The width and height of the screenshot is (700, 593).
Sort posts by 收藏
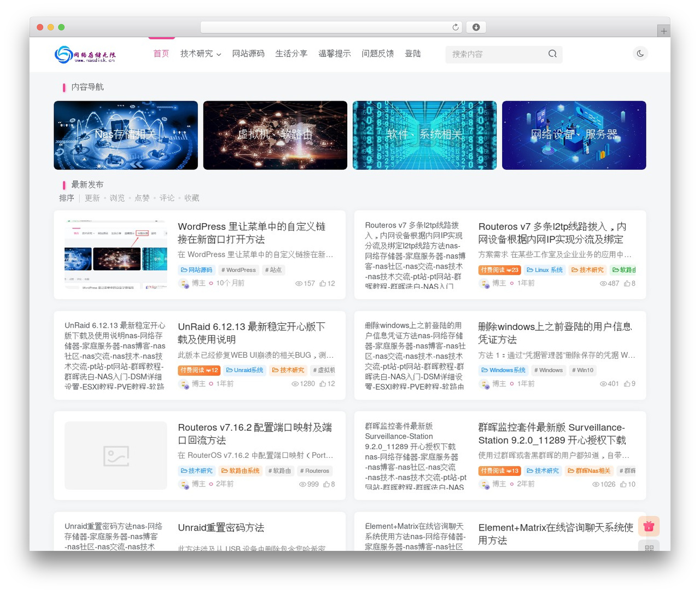point(192,198)
